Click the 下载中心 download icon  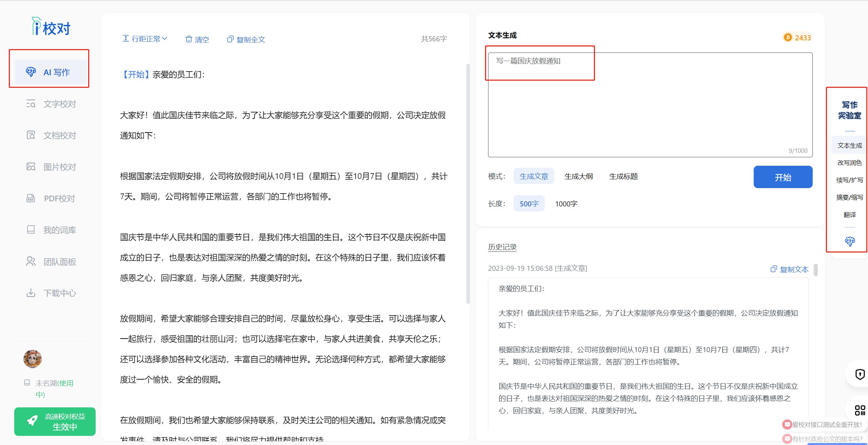tap(31, 292)
